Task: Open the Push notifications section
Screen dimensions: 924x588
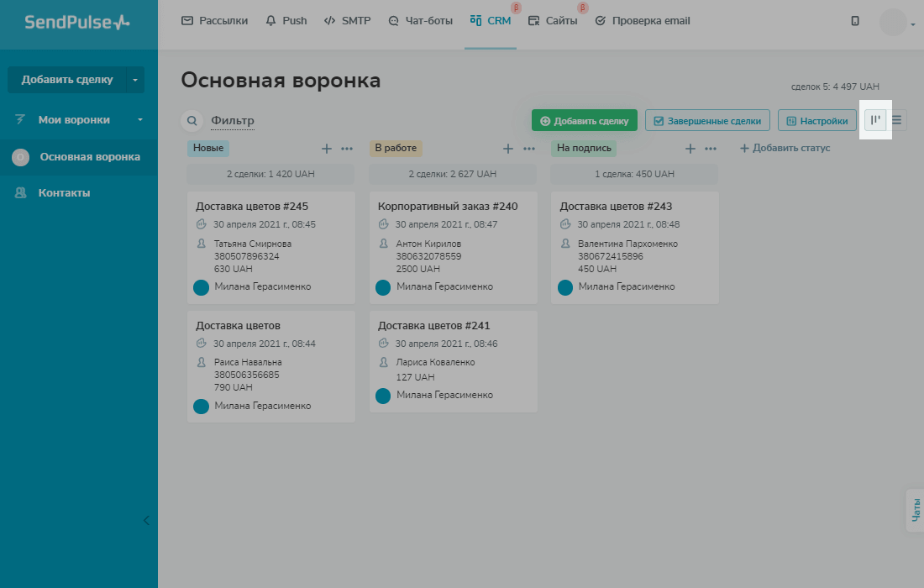Action: [286, 20]
